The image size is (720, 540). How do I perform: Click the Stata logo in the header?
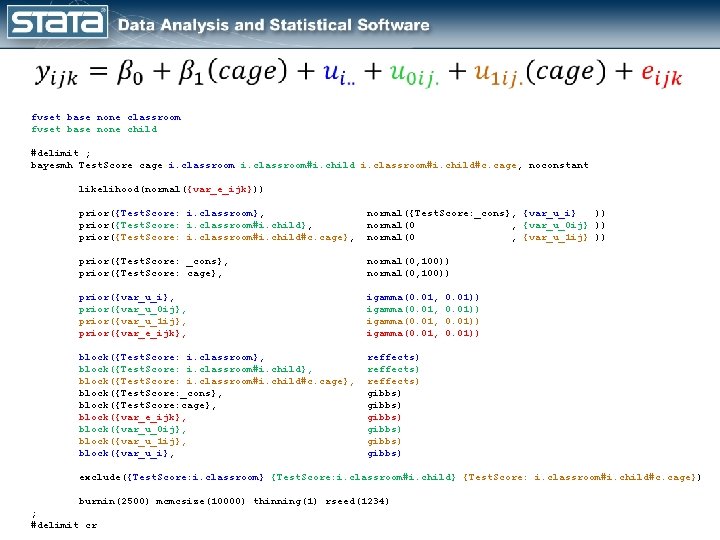click(x=57, y=22)
